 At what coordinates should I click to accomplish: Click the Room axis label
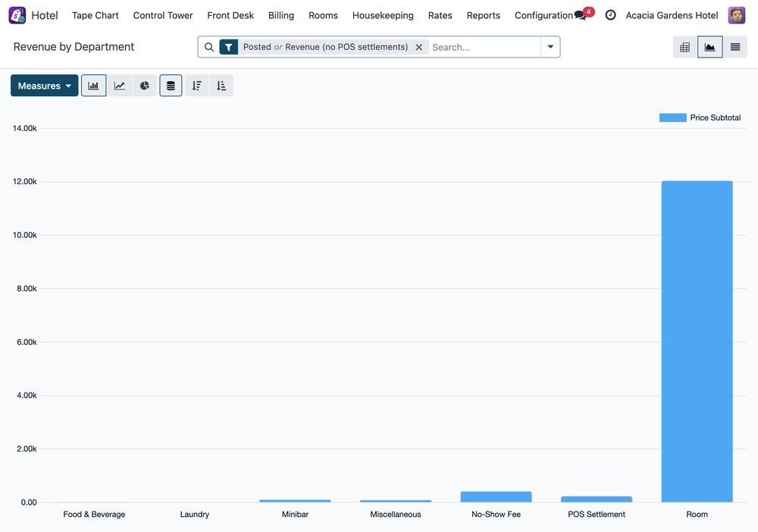pos(697,514)
